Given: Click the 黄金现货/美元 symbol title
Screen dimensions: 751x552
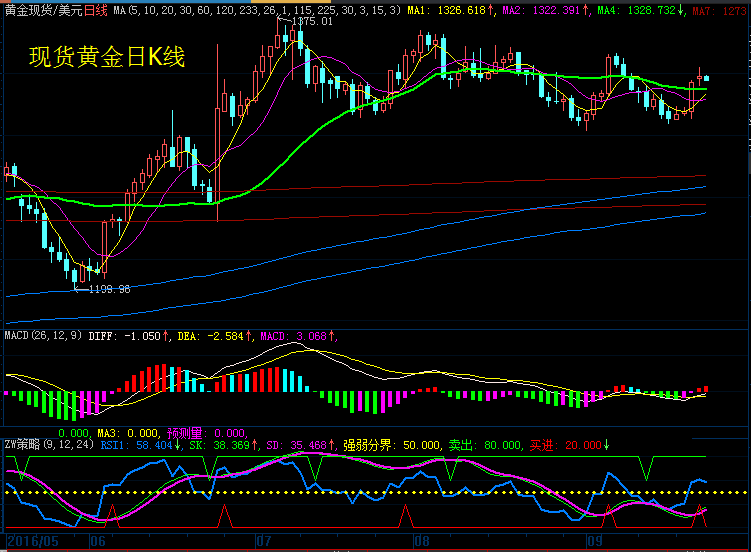Looking at the screenshot, I should click(x=42, y=9).
